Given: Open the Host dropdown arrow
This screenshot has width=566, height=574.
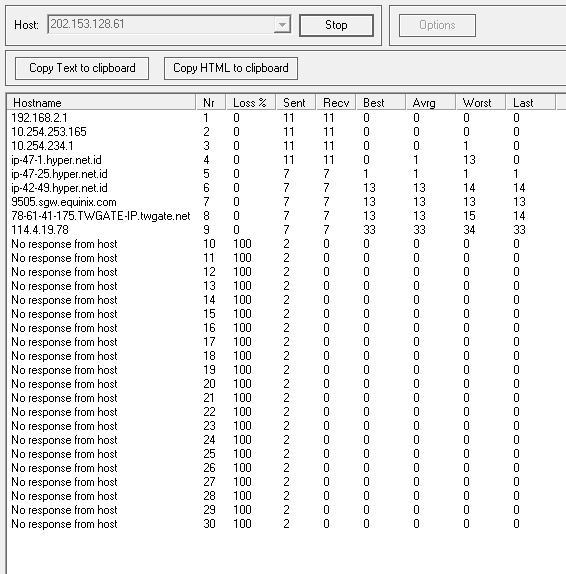Looking at the screenshot, I should (x=282, y=25).
